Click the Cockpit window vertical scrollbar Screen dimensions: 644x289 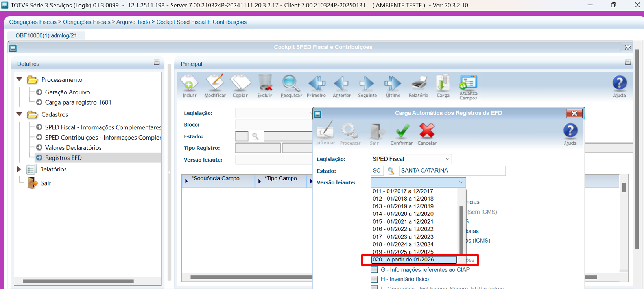[x=637, y=149]
